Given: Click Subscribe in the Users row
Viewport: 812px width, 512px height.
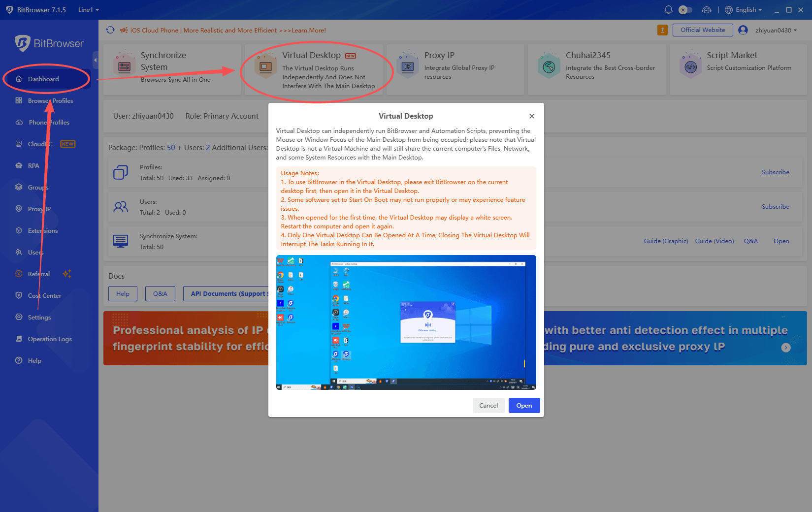Looking at the screenshot, I should point(775,207).
